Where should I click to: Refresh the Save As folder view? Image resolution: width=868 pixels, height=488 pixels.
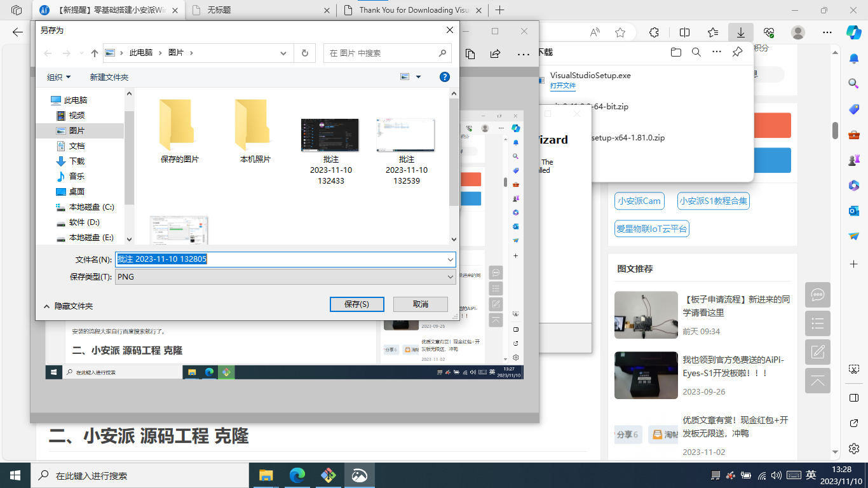(305, 53)
